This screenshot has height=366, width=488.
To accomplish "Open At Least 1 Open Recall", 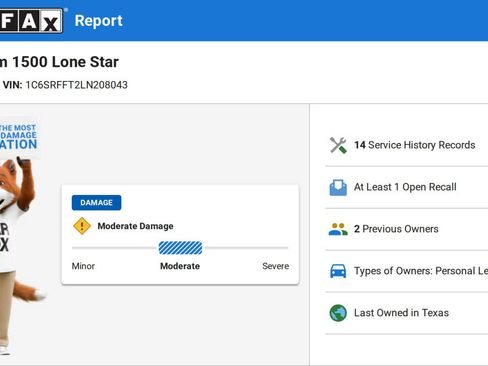I will coord(407,187).
